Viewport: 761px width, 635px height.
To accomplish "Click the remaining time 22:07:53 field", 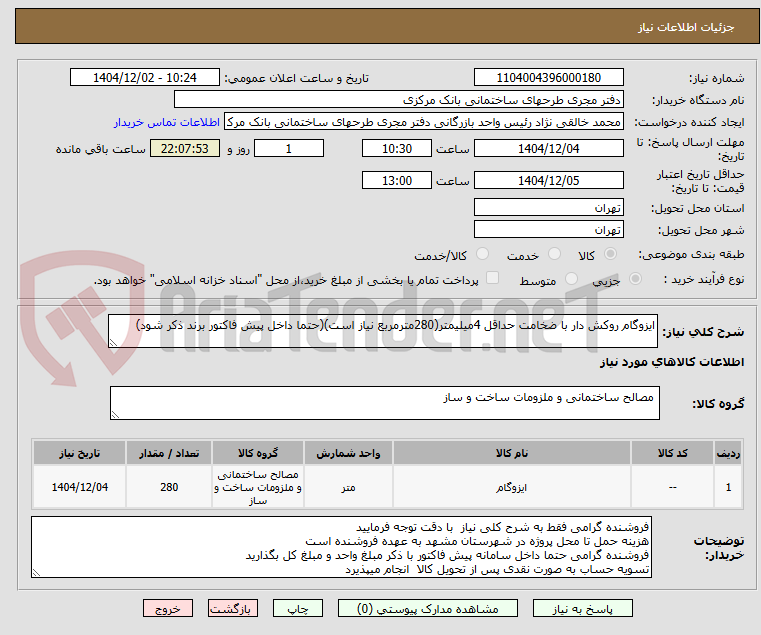I will (185, 149).
